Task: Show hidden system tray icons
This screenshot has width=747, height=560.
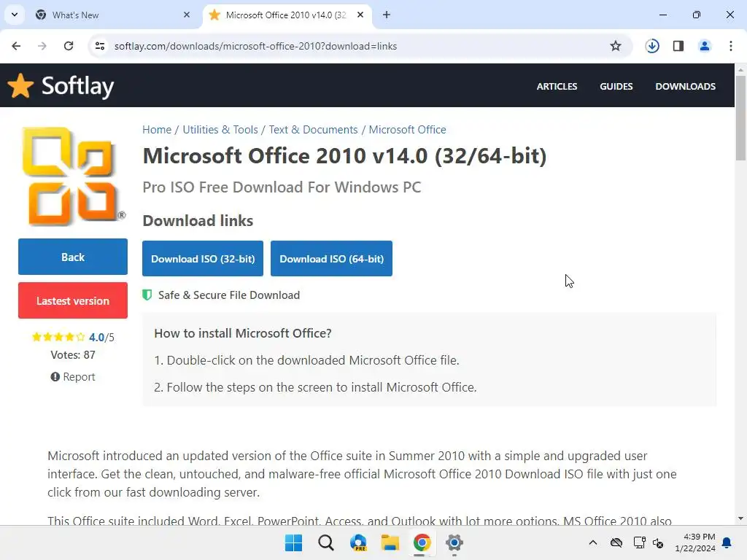Action: [x=592, y=542]
